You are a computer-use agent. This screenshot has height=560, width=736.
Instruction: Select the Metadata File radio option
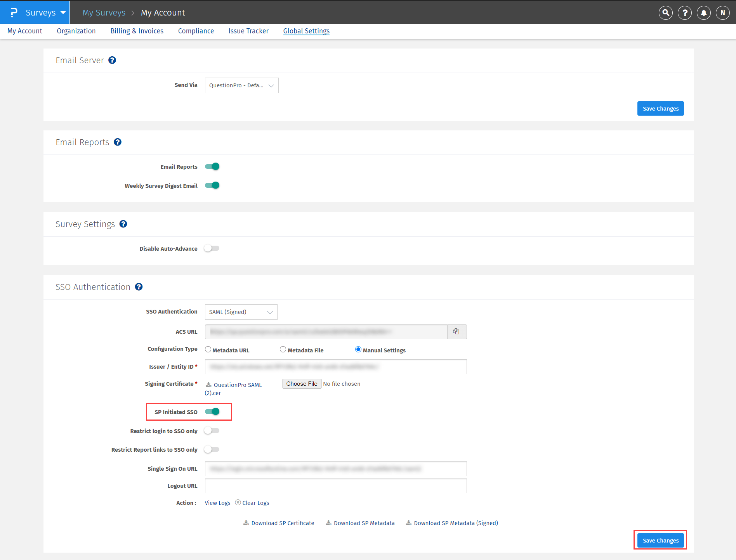[283, 349]
